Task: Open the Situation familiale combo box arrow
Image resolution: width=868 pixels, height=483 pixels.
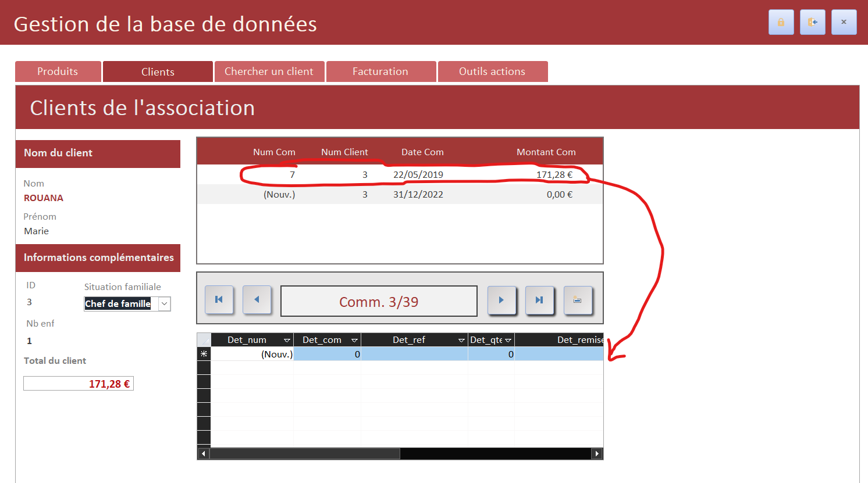Action: (165, 304)
